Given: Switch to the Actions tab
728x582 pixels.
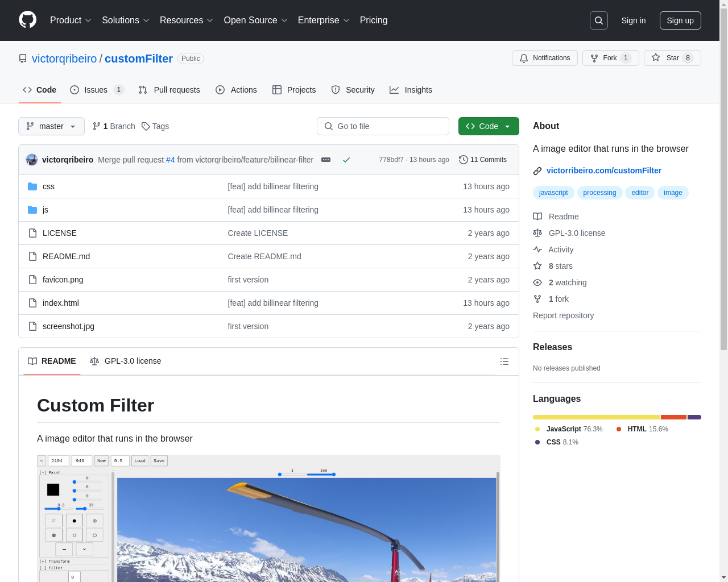Looking at the screenshot, I should click(236, 90).
